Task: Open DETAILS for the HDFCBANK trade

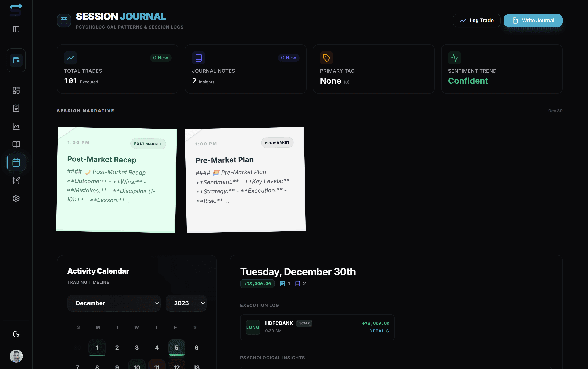Action: point(379,331)
